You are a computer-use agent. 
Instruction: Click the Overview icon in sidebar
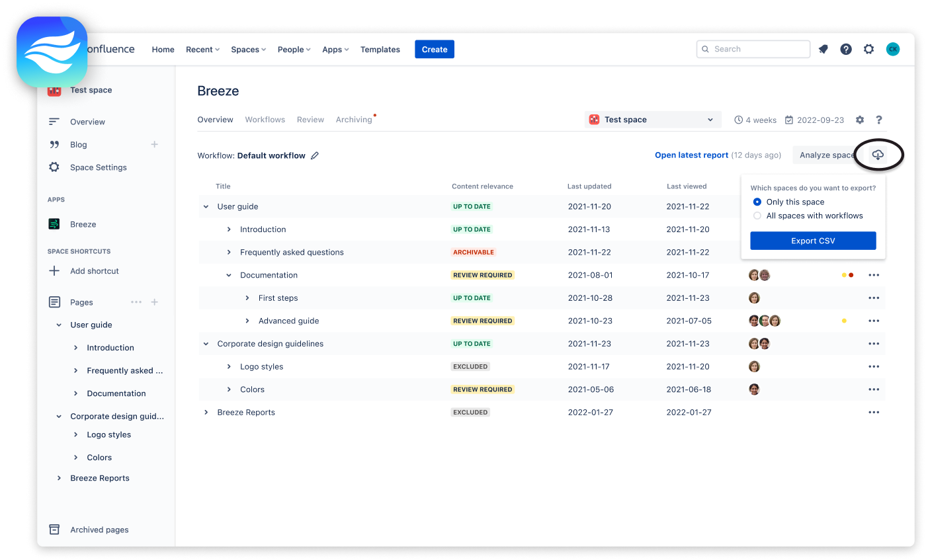(54, 122)
